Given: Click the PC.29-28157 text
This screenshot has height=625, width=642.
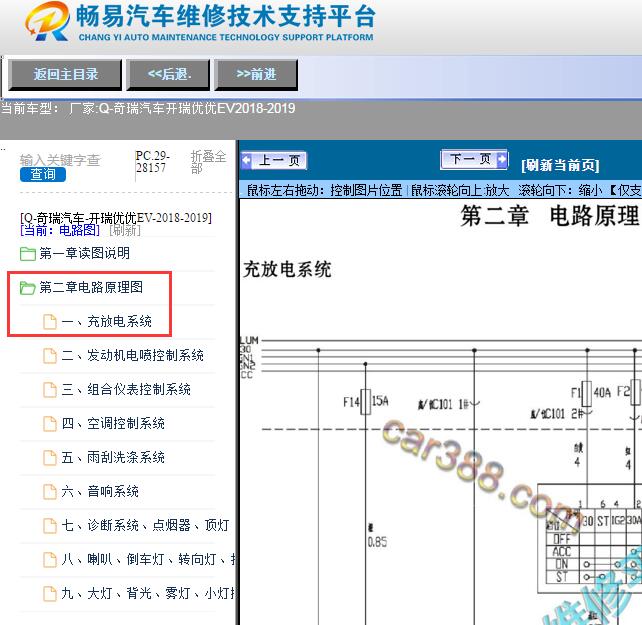Looking at the screenshot, I should coord(152,162).
